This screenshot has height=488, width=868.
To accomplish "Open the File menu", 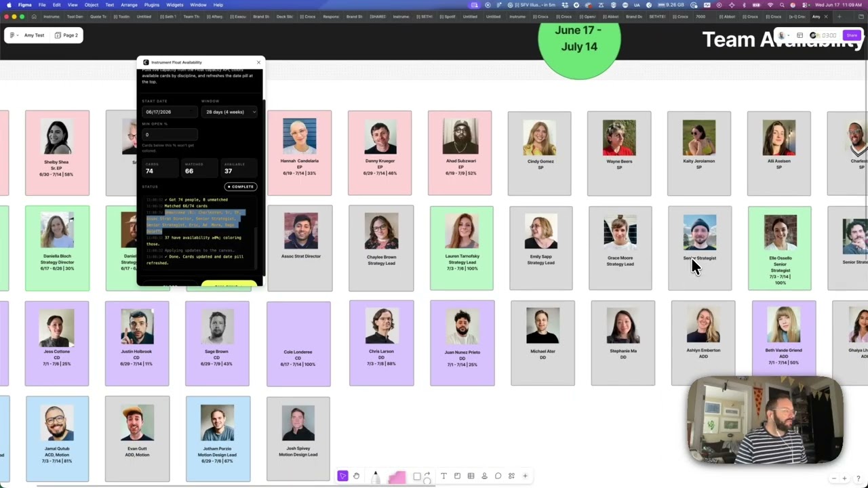I will coord(42,5).
